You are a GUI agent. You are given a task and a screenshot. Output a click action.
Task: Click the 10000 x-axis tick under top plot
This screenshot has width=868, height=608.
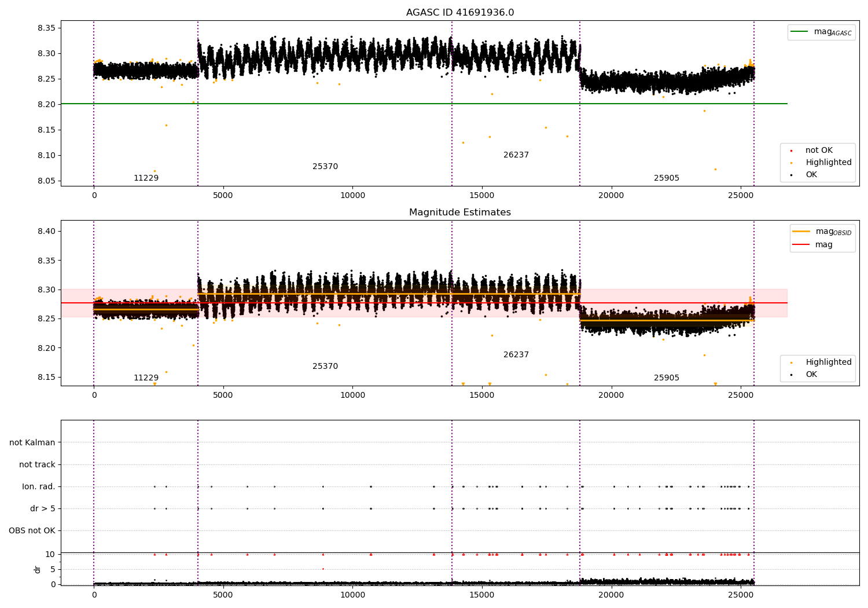tap(352, 196)
